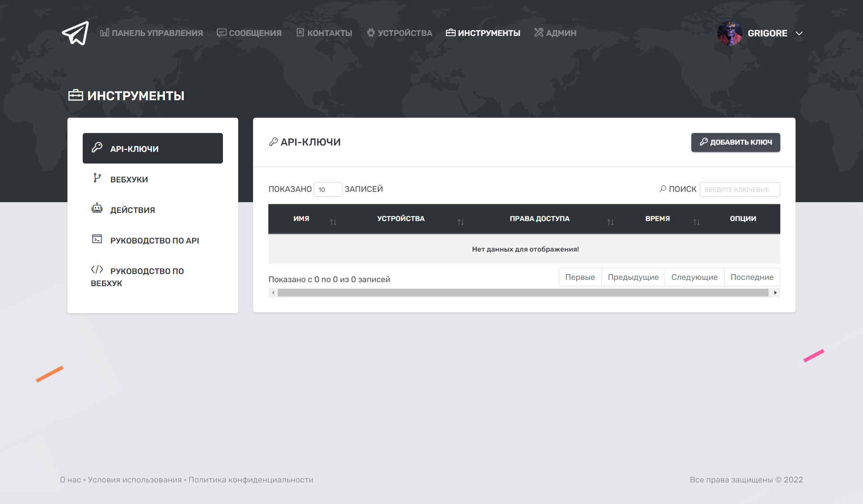The height and width of the screenshot is (504, 863).
Task: Sort table by Устройства column arrows
Action: click(461, 222)
